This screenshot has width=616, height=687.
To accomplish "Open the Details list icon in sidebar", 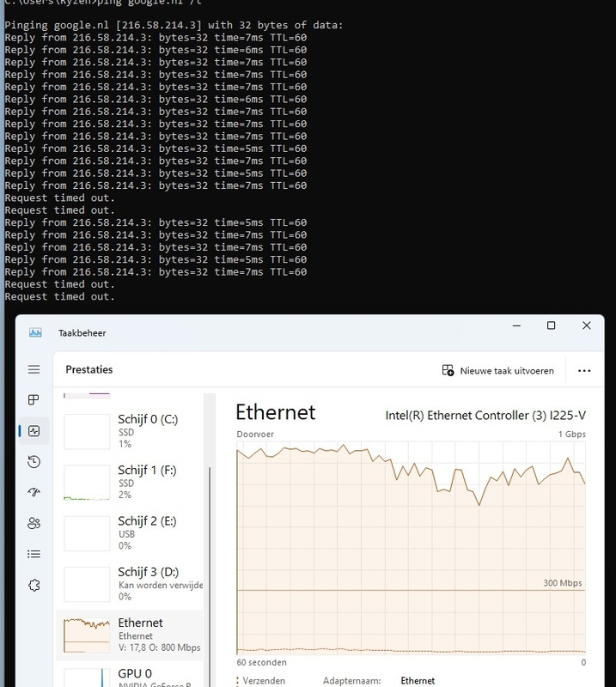I will 34,554.
